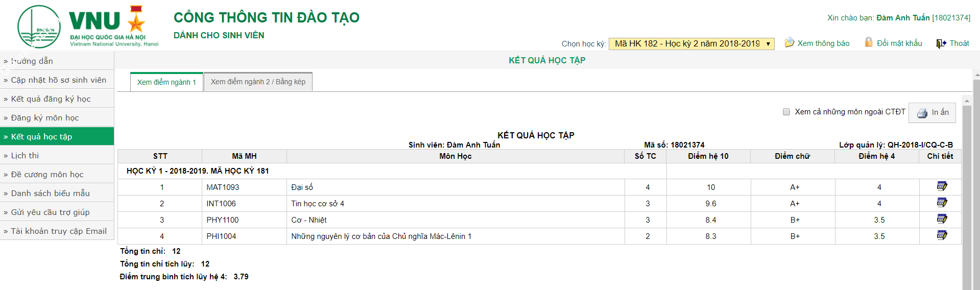Switch to Xem điểm ngành 2 / Bằng kép tab

(258, 82)
